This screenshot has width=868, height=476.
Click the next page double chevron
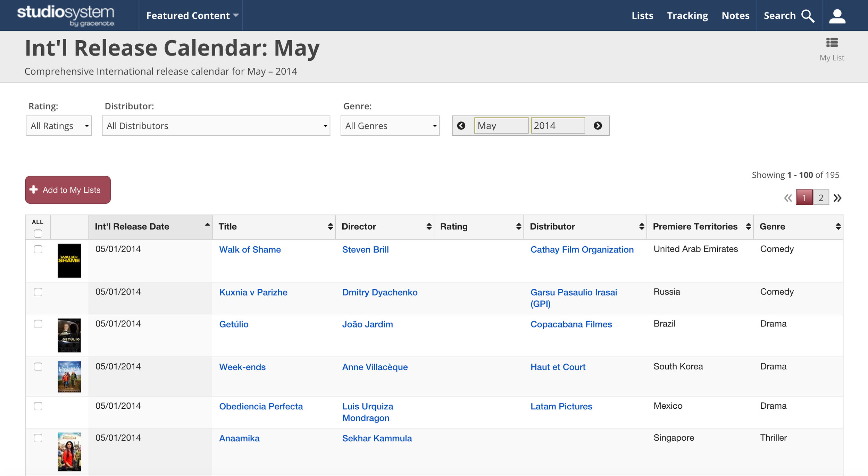click(837, 198)
